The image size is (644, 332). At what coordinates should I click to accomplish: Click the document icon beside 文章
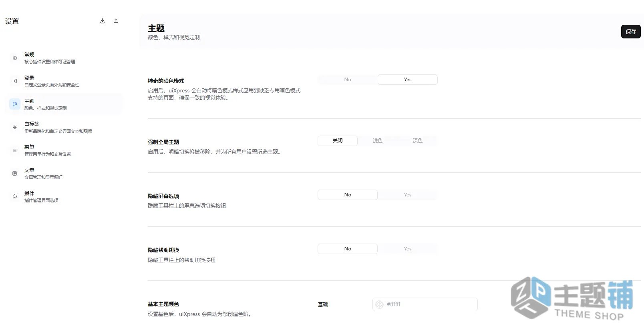point(15,174)
